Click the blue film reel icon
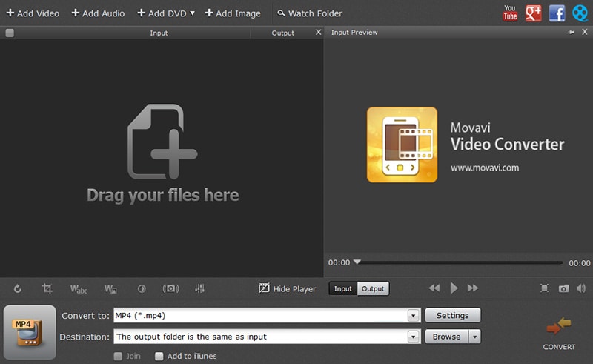593x364 pixels. point(580,13)
